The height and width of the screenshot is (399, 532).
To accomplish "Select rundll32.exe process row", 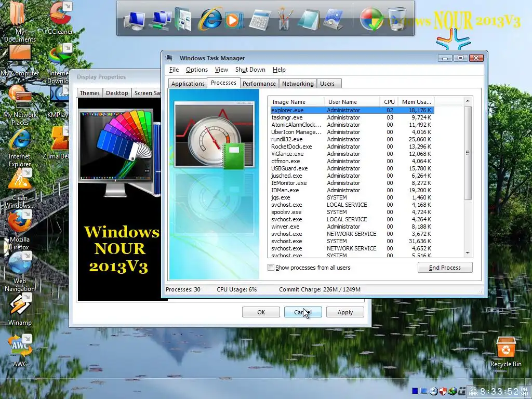I will click(352, 139).
